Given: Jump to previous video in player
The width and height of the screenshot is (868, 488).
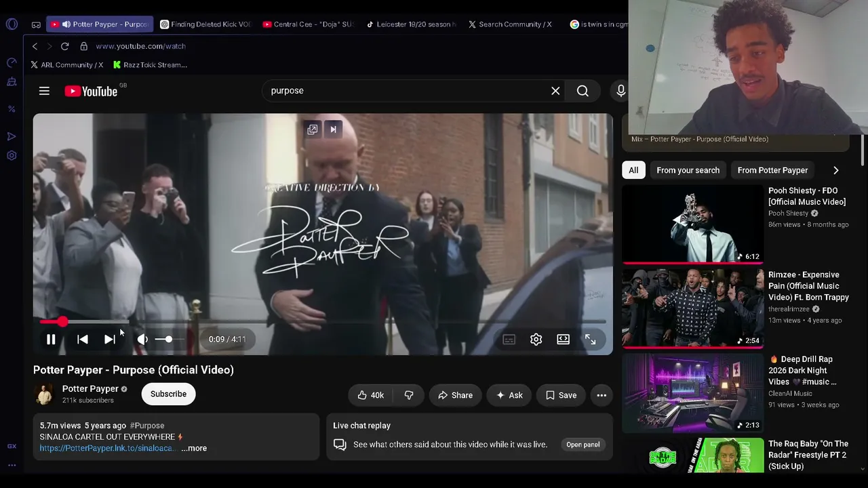Looking at the screenshot, I should (x=82, y=340).
